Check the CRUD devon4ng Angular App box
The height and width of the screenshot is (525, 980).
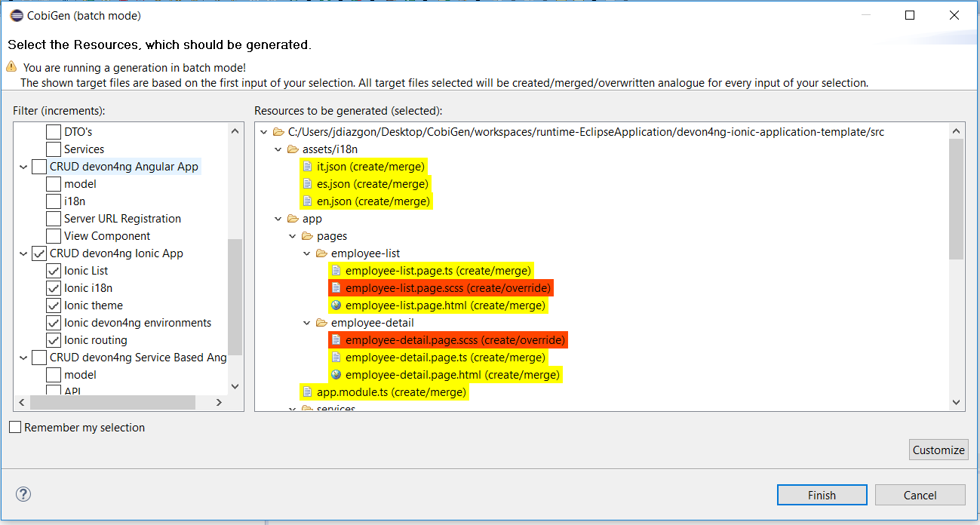(39, 167)
